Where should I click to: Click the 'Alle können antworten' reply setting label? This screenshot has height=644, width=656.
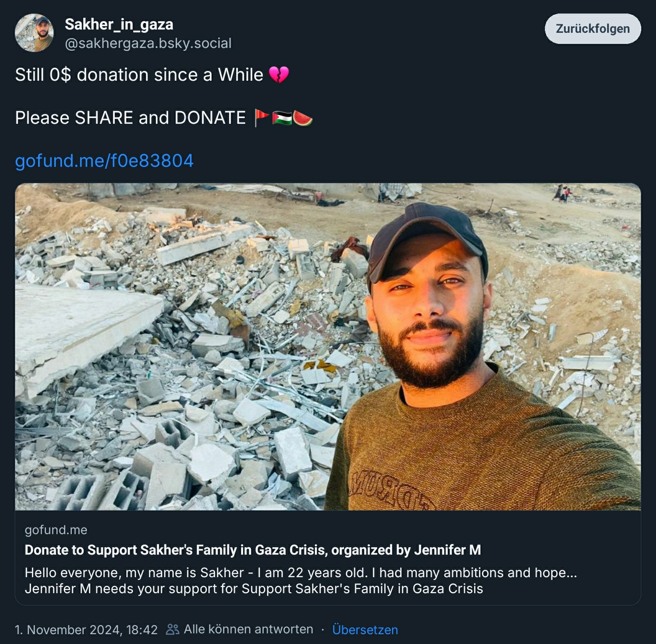tap(248, 629)
